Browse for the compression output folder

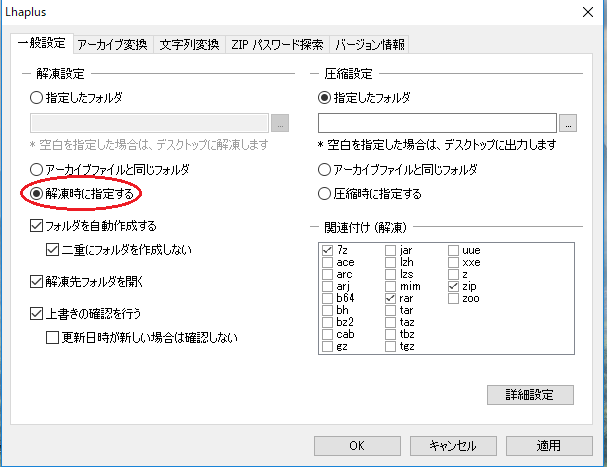click(x=568, y=123)
